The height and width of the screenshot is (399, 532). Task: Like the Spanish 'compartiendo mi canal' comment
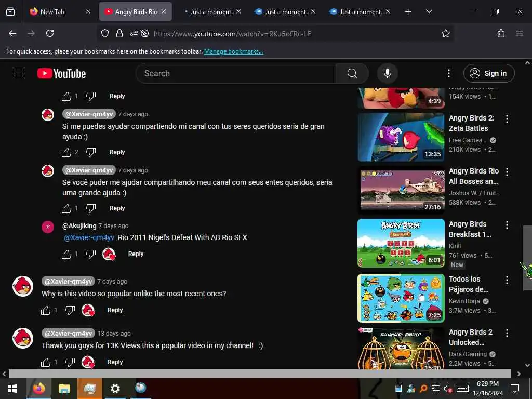[x=66, y=152]
